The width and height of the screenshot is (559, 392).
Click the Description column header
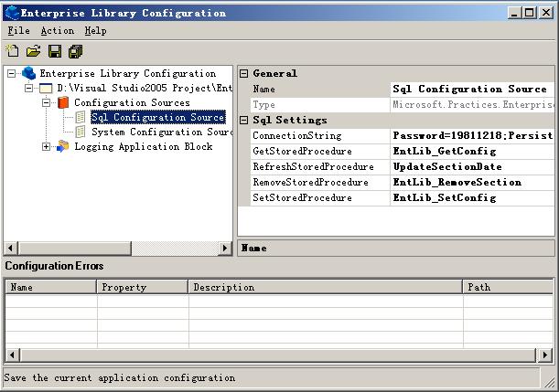coord(325,287)
